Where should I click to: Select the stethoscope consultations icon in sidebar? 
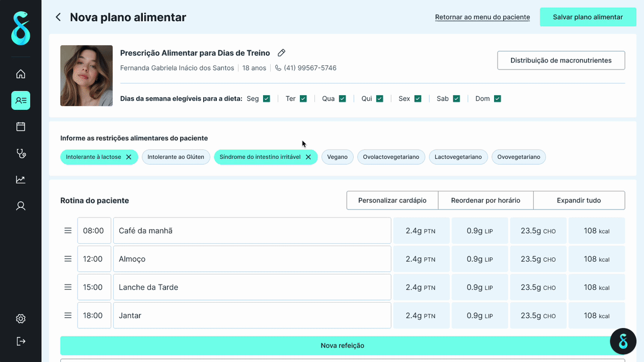21,153
